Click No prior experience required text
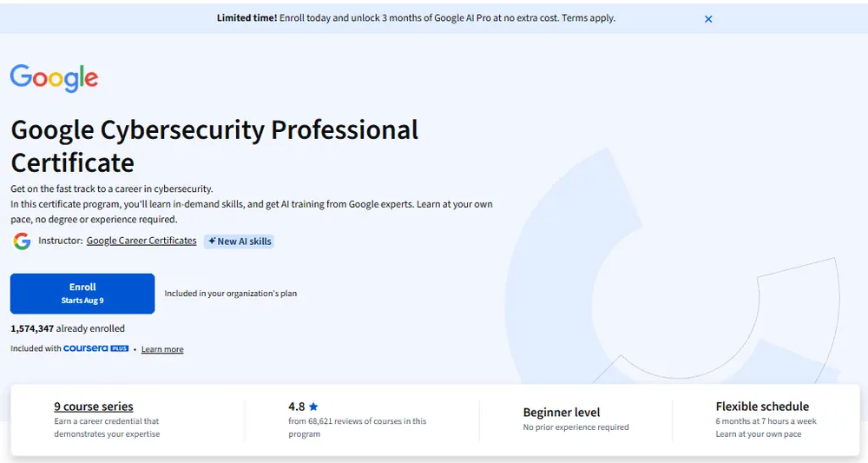The image size is (868, 463). coord(575,427)
